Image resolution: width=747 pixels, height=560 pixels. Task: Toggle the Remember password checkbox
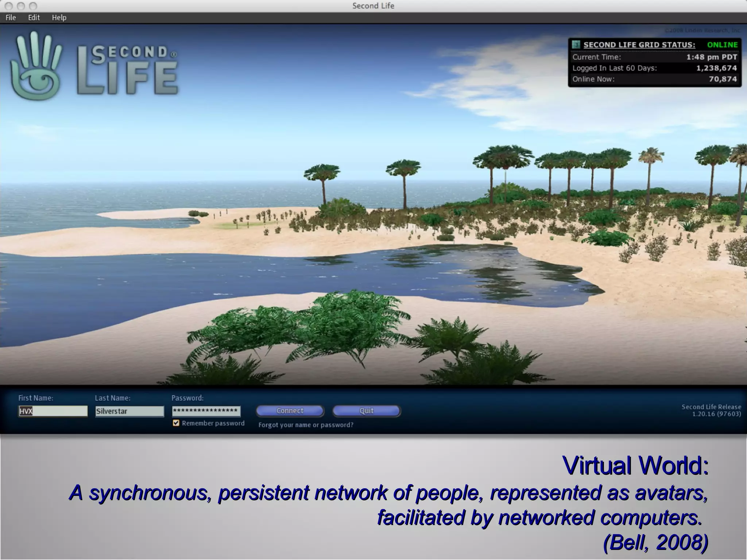pyautogui.click(x=176, y=423)
